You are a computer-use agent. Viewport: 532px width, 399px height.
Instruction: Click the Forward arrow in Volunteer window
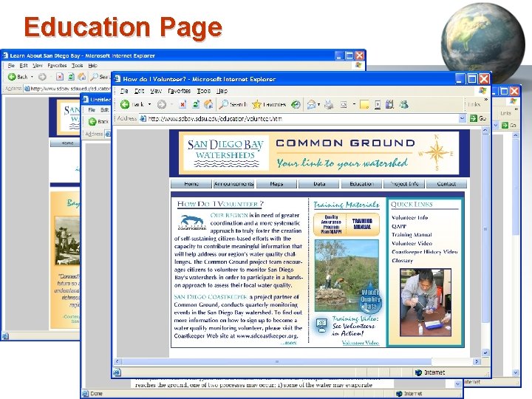point(162,104)
